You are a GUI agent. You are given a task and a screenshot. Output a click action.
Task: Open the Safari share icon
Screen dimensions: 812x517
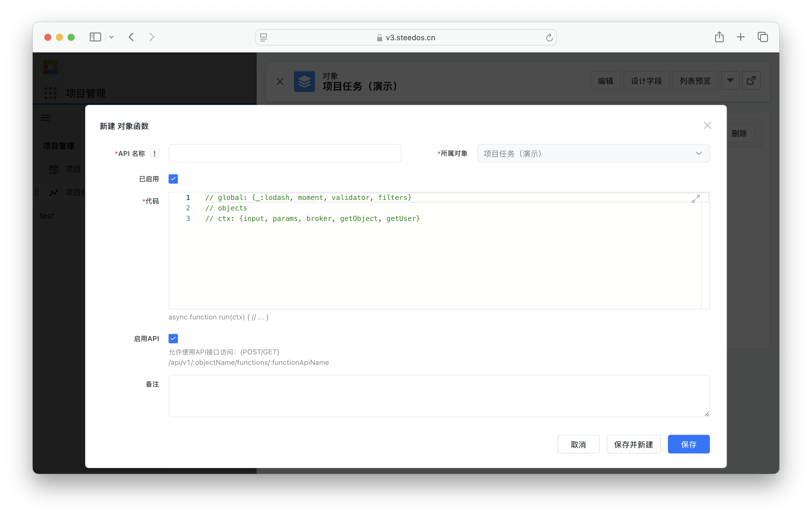(x=719, y=37)
